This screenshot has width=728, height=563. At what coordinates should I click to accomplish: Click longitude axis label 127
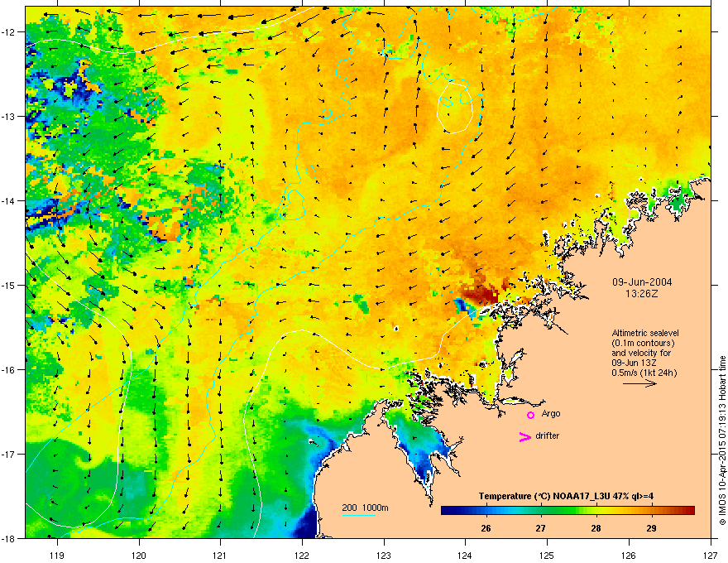(711, 555)
